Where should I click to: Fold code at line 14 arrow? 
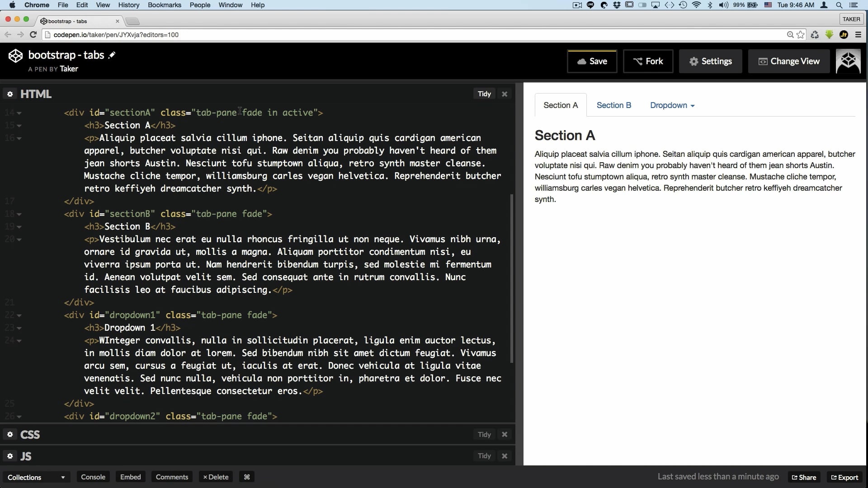coord(19,113)
